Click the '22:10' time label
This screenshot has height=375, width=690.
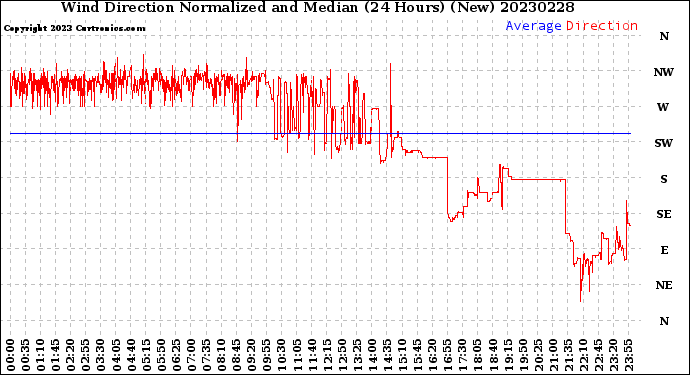pos(583,355)
